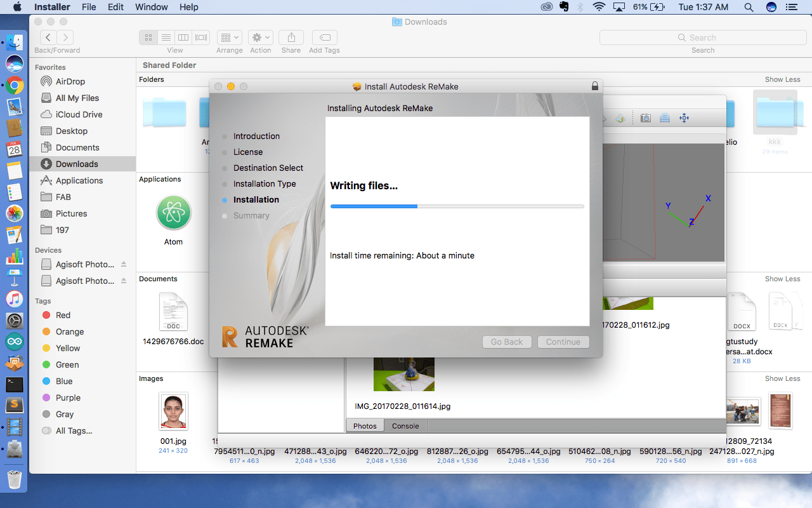The image size is (812, 508).
Task: Go back in Finder navigation
Action: point(48,37)
